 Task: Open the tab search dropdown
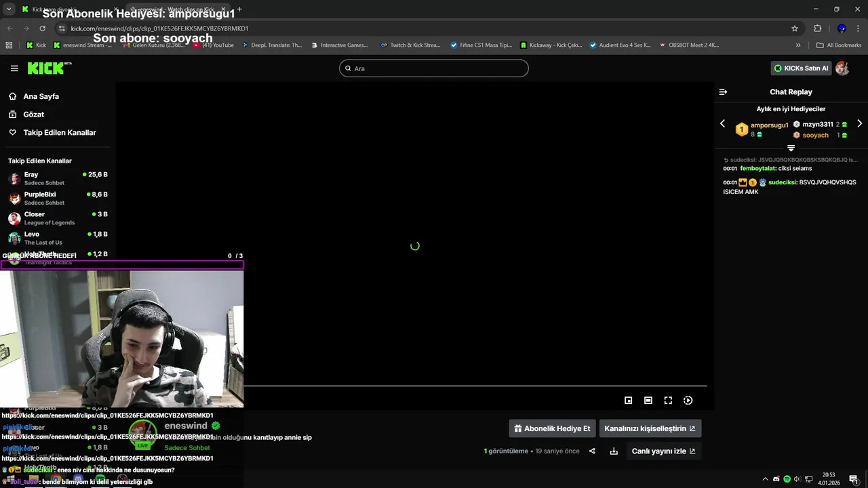[x=9, y=9]
